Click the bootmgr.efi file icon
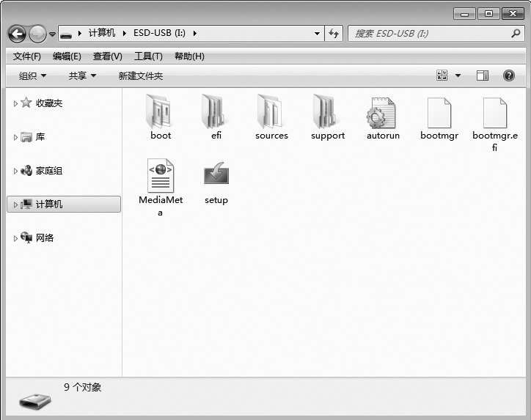Viewport: 531px width, 420px height. click(494, 112)
